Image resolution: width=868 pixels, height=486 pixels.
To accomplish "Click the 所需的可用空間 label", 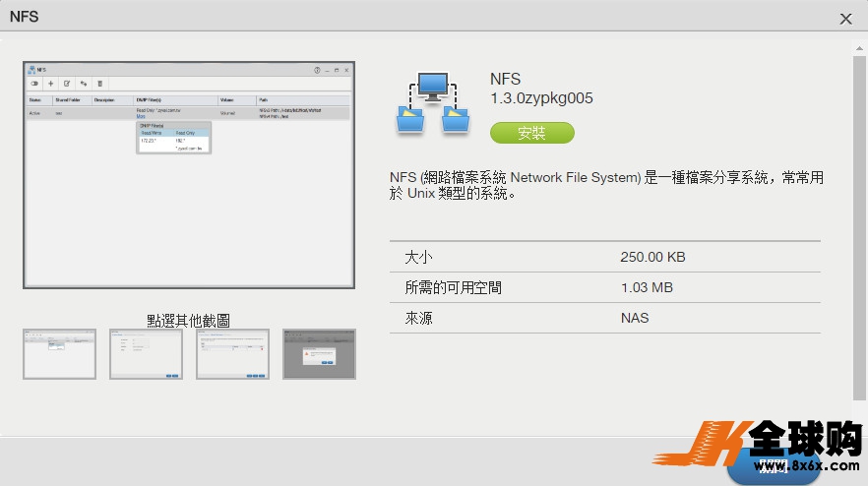I will (454, 288).
